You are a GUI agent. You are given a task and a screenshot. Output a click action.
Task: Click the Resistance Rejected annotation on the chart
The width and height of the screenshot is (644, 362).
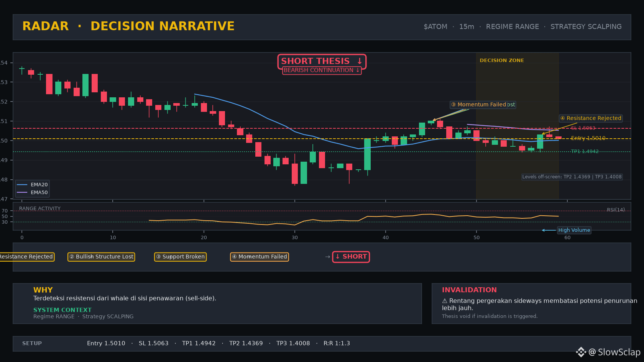click(x=590, y=118)
